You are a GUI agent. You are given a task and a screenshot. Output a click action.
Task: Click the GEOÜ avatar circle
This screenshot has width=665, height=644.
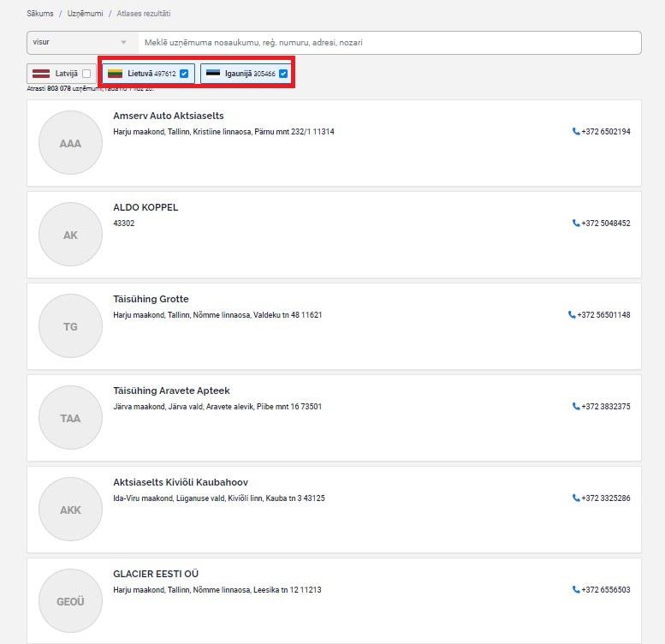coord(70,601)
